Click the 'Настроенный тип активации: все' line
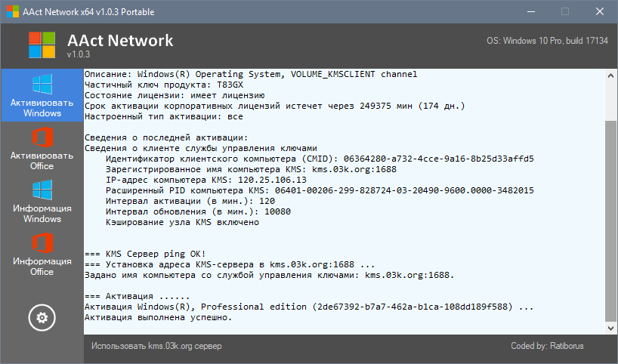The width and height of the screenshot is (618, 364). pos(164,117)
